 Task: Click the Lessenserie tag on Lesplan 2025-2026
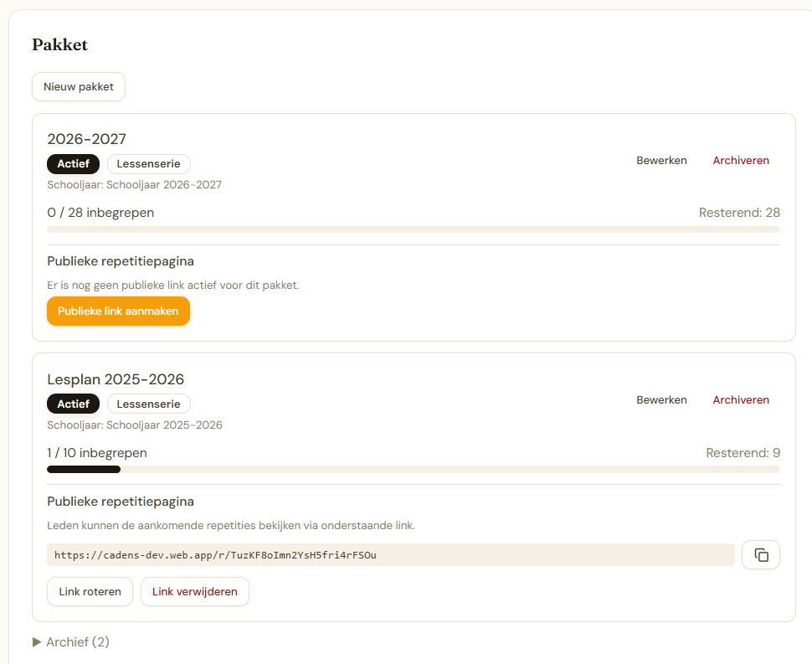[x=148, y=404]
